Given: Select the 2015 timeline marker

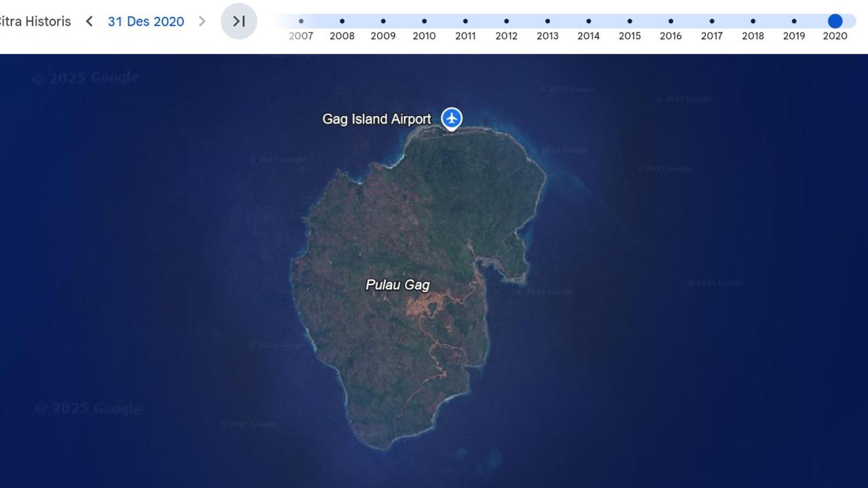Looking at the screenshot, I should click(x=629, y=22).
